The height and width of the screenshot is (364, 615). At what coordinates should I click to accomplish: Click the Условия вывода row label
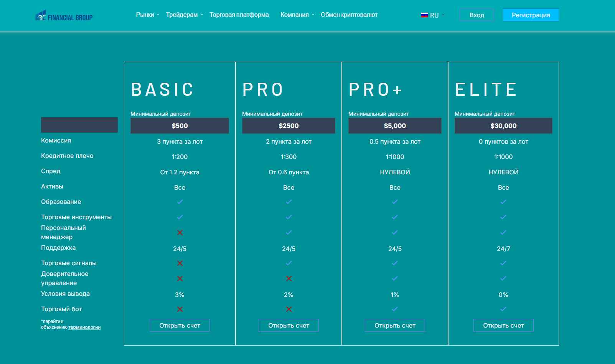click(x=65, y=293)
